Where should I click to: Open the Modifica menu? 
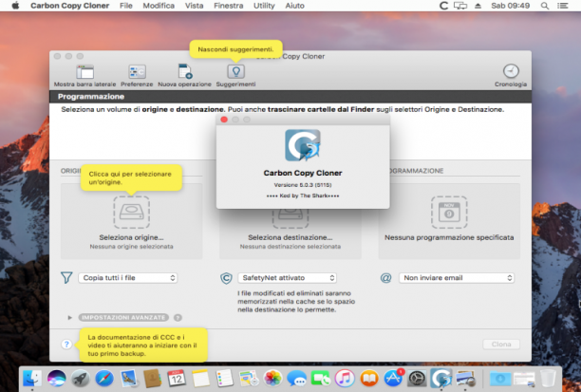(x=159, y=6)
